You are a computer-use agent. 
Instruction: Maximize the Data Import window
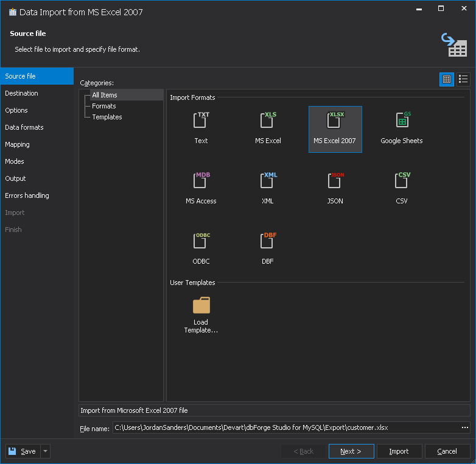tap(441, 9)
